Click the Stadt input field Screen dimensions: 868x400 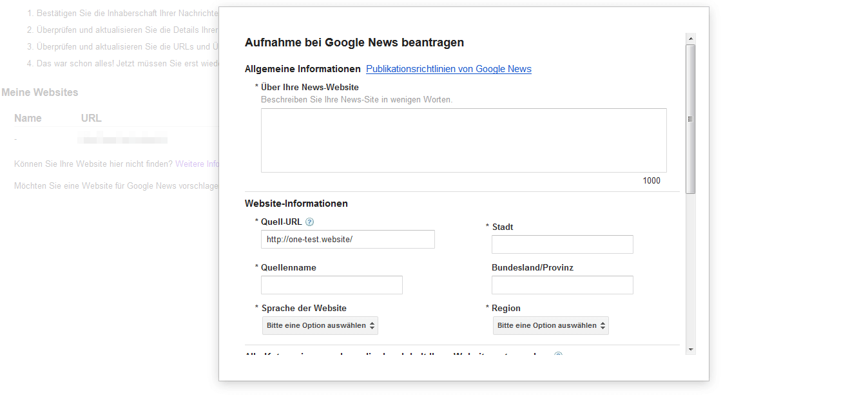click(x=563, y=244)
